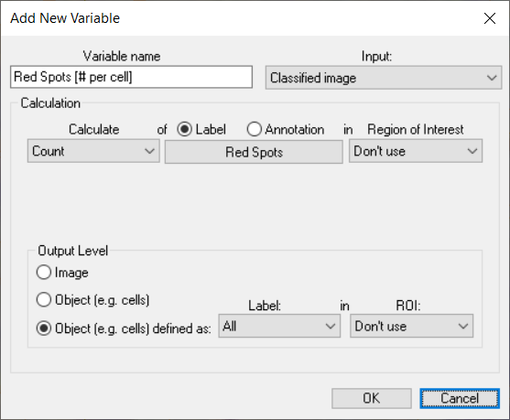
Task: Click the arrow of the Region of Interest dropdown
Action: (x=472, y=151)
